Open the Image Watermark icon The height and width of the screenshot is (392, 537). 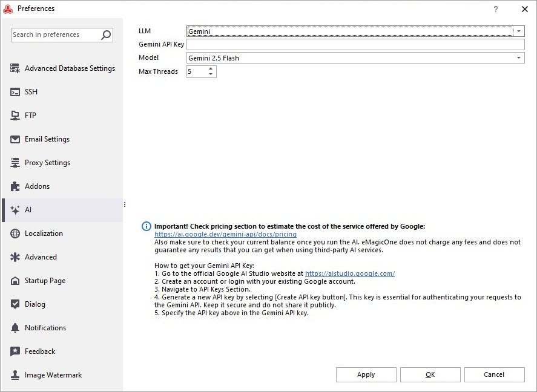[15, 375]
